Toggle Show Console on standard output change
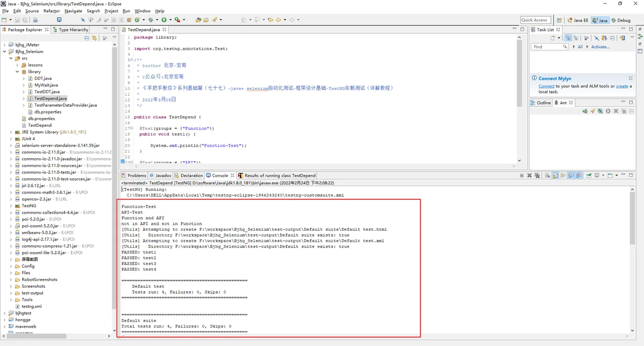644x346 pixels. pos(571,175)
